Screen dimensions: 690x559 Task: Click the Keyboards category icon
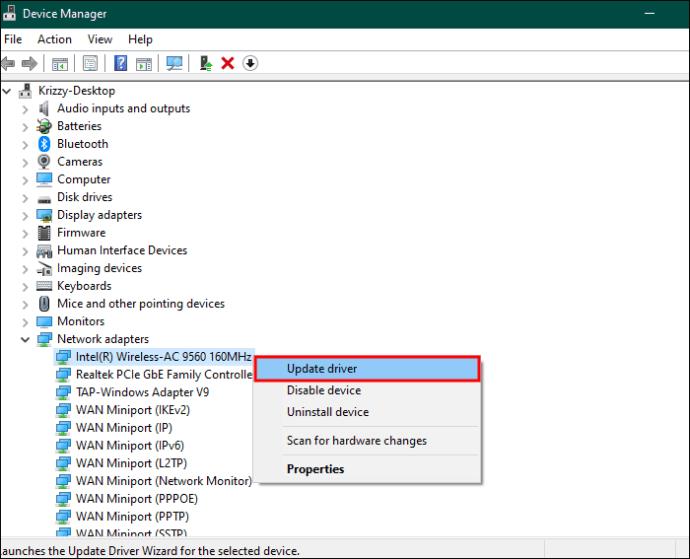44,286
